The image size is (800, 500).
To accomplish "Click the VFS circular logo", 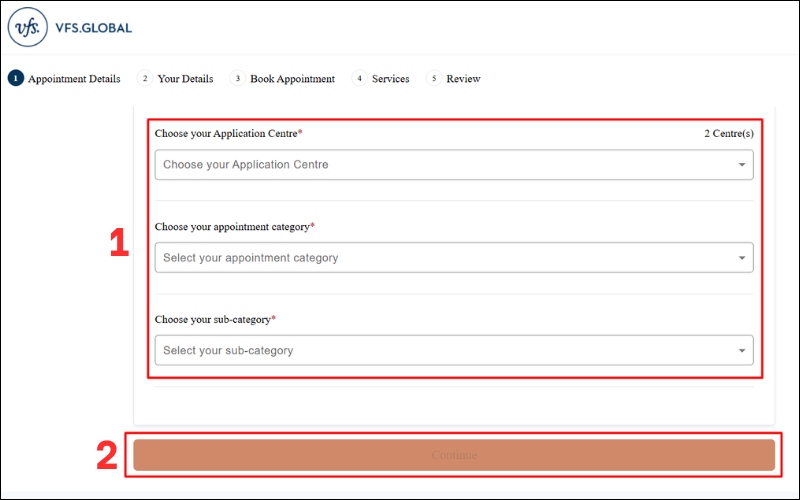I will click(x=26, y=28).
